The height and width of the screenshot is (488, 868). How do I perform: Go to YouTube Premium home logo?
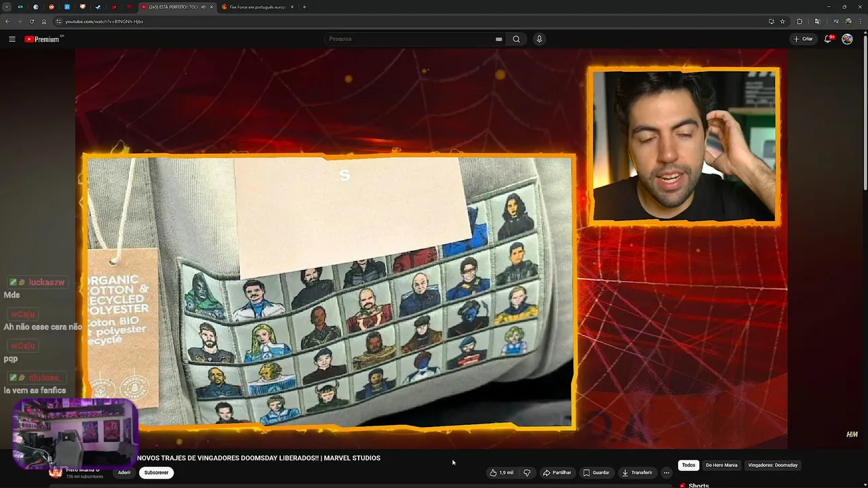(43, 39)
